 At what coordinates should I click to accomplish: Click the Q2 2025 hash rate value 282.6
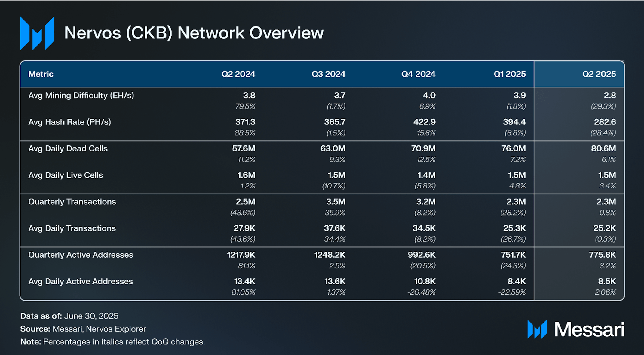click(x=605, y=122)
